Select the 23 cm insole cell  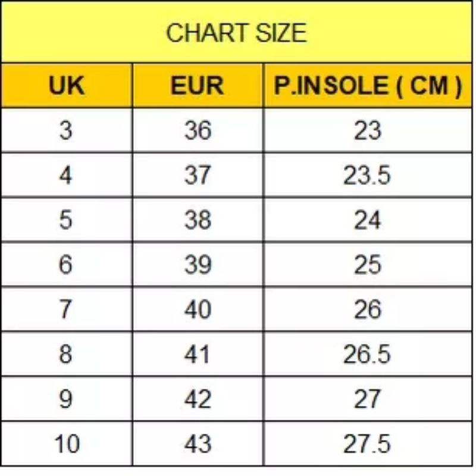point(367,130)
